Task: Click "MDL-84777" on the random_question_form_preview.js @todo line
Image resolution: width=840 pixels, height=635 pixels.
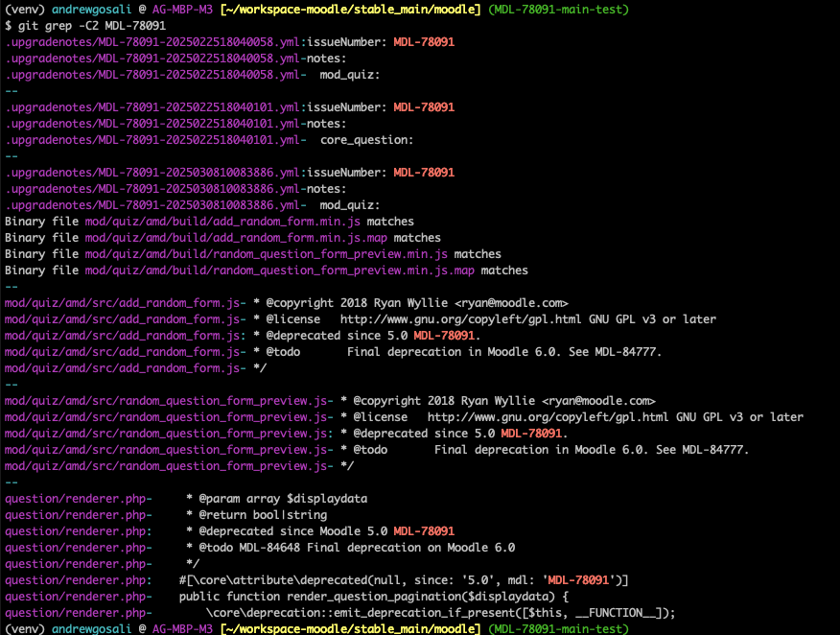Action: [x=712, y=450]
